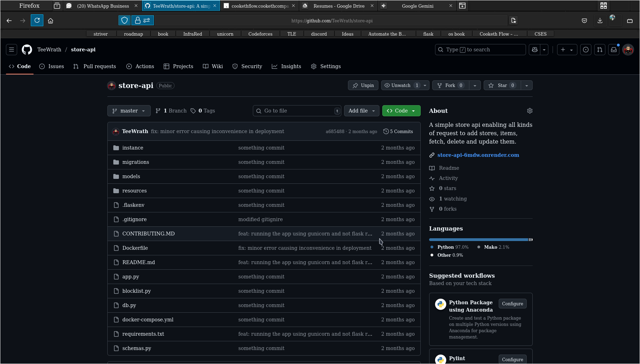
Task: Open the user profile avatar menu
Action: (628, 50)
